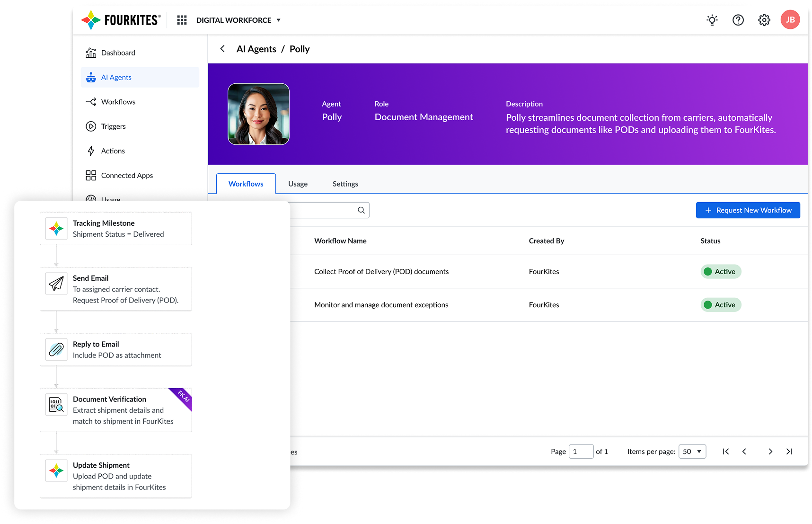Open the apps grid launcher icon
Image resolution: width=812 pixels, height=524 pixels.
tap(182, 20)
